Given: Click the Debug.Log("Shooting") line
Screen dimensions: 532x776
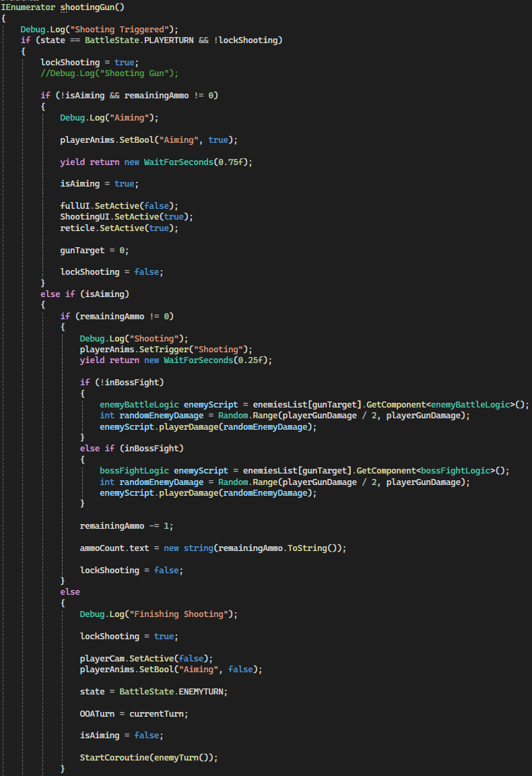Looking at the screenshot, I should (x=134, y=339).
